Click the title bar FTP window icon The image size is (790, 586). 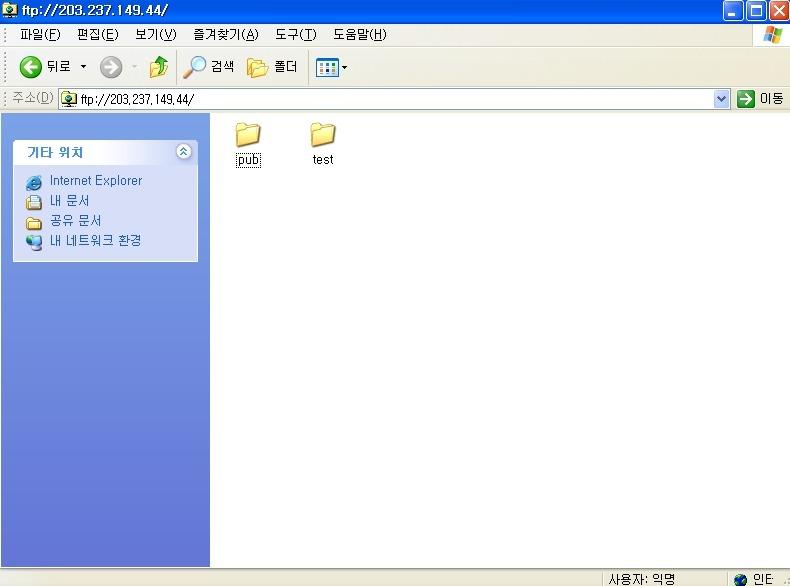10,10
